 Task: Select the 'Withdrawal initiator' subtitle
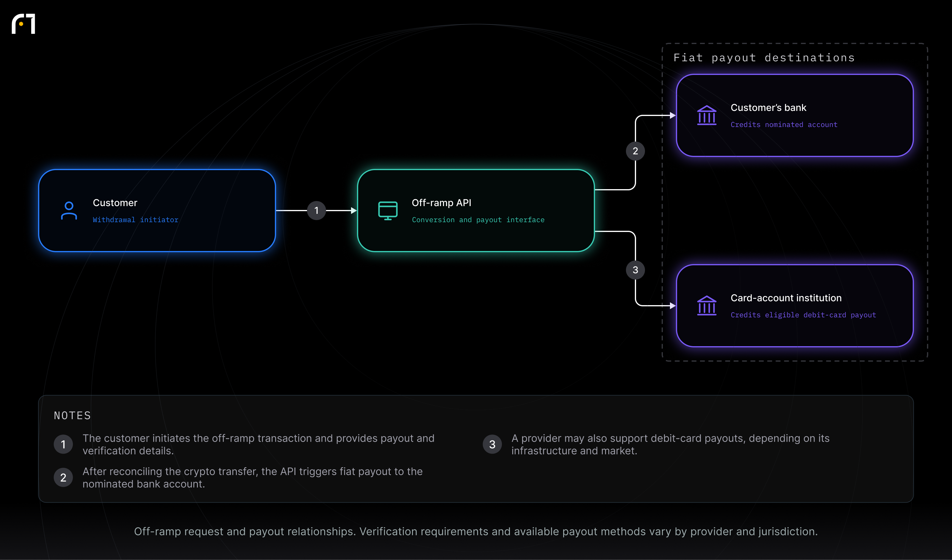(135, 220)
